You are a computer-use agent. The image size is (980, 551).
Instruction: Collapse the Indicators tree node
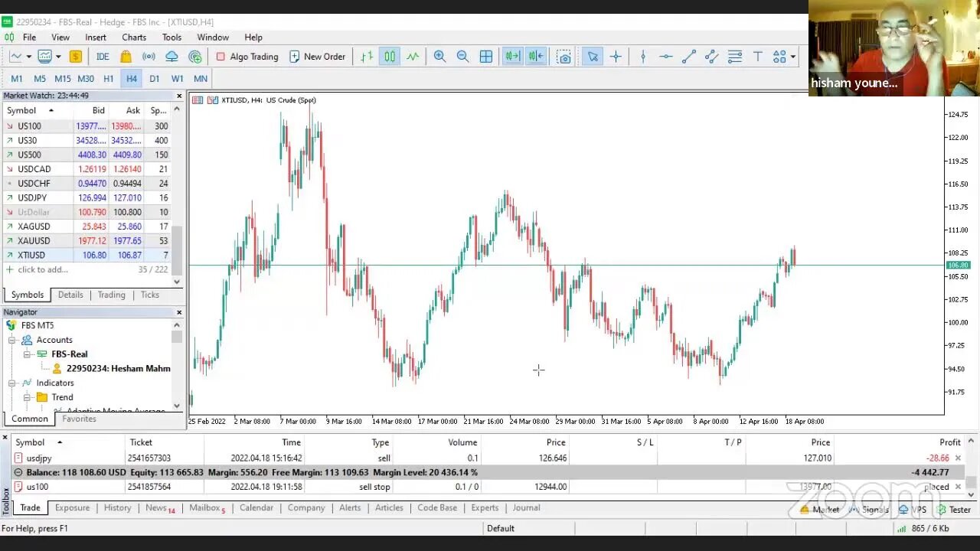tap(12, 383)
